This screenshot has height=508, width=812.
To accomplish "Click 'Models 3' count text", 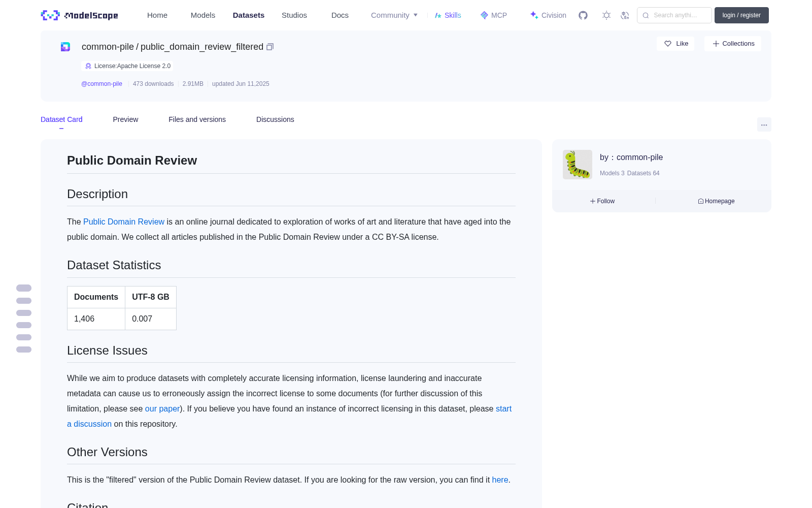I will (x=612, y=173).
